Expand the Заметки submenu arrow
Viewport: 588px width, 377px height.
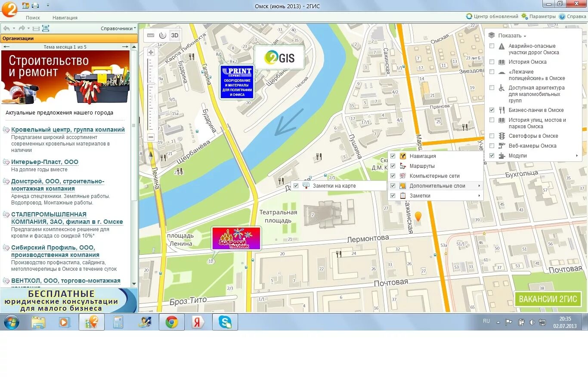pyautogui.click(x=479, y=196)
